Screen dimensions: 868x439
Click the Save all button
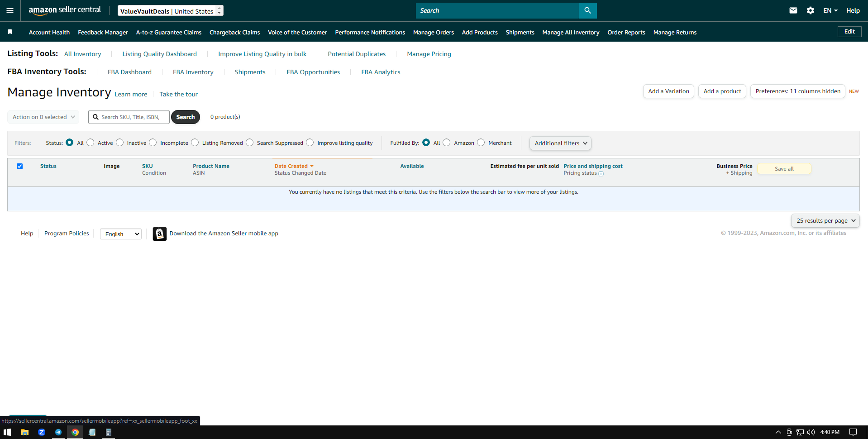784,169
